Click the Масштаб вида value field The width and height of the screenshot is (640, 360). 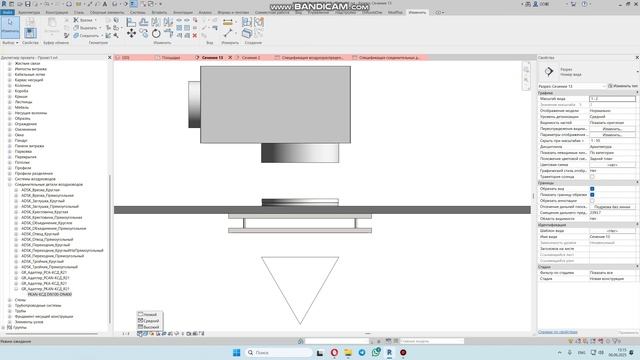[x=612, y=99]
